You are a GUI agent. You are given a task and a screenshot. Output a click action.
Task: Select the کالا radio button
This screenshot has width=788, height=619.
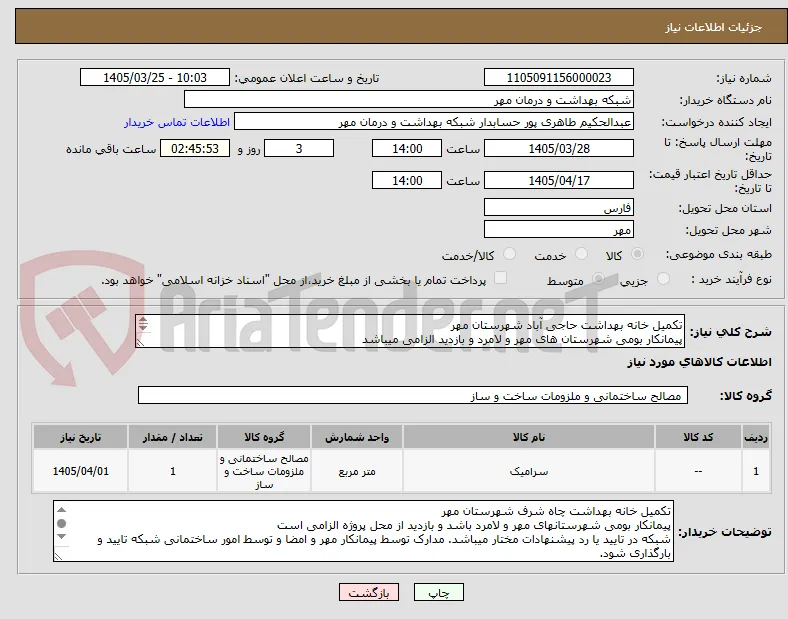(637, 254)
